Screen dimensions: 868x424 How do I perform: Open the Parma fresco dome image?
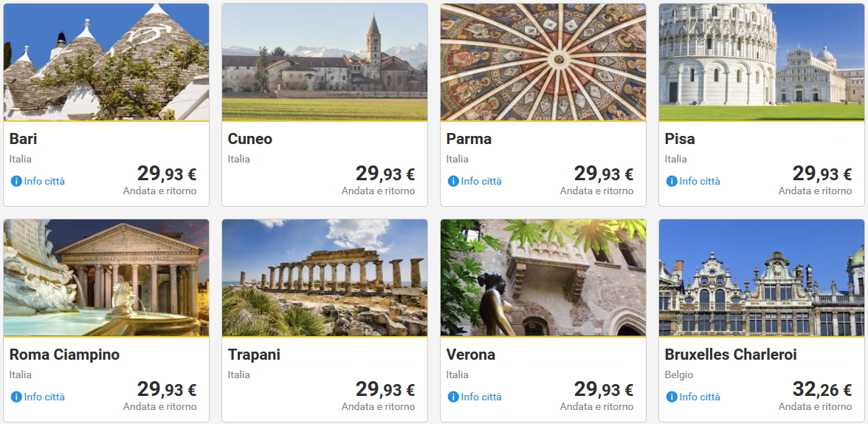[543, 62]
